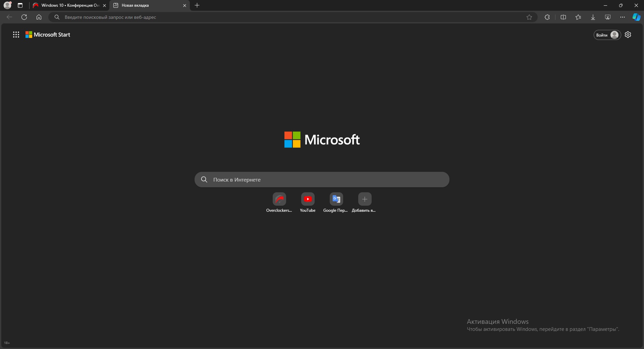Close the browser window
The height and width of the screenshot is (349, 644).
pos(636,5)
